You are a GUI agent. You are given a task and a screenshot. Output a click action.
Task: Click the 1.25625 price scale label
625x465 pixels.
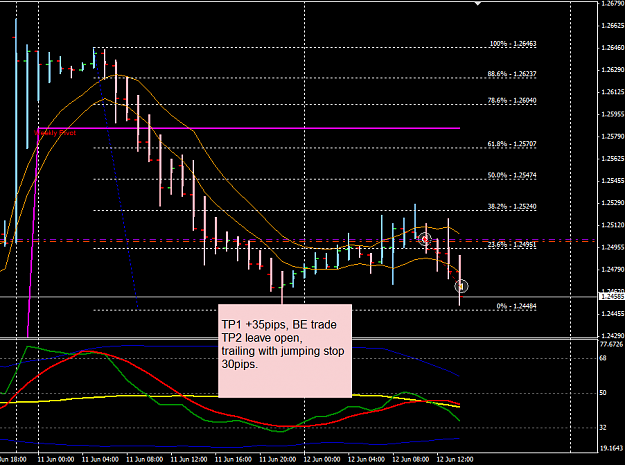click(612, 159)
